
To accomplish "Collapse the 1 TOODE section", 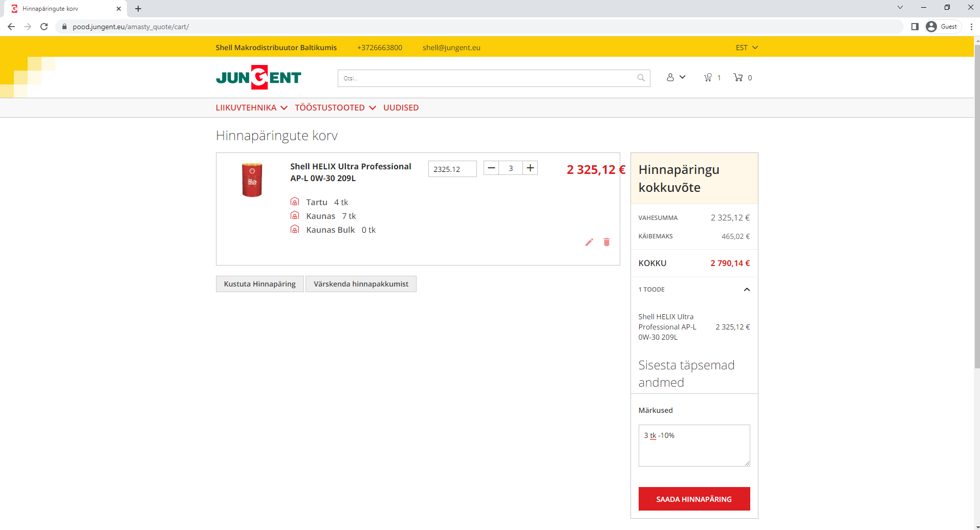I will (747, 290).
